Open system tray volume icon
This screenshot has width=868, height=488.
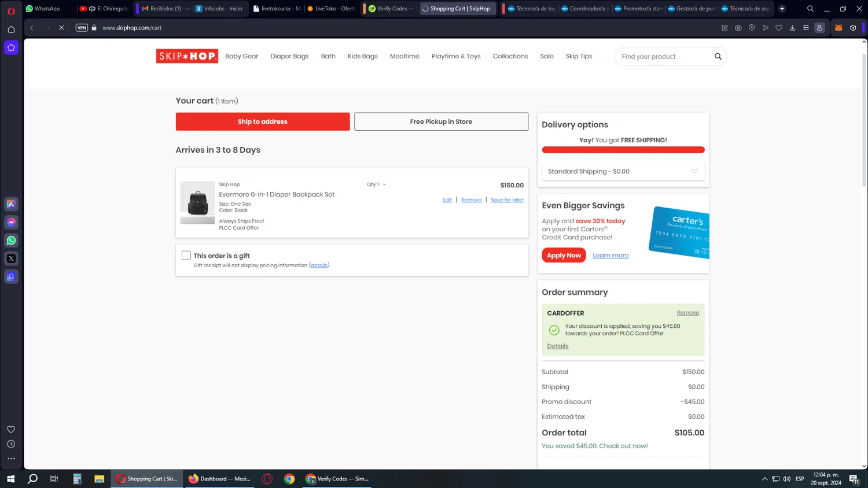pyautogui.click(x=786, y=479)
